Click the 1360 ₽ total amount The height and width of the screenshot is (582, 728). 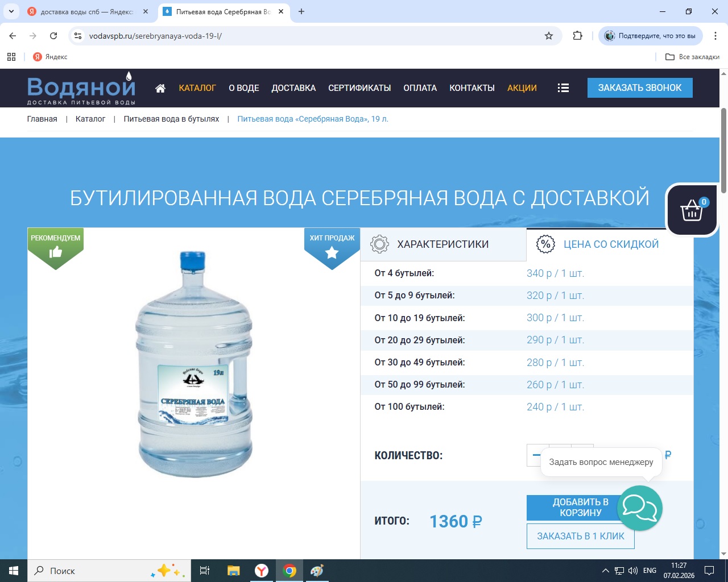456,521
